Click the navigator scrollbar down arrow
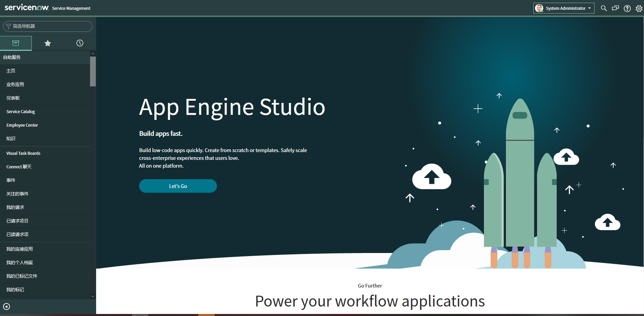 (93, 296)
